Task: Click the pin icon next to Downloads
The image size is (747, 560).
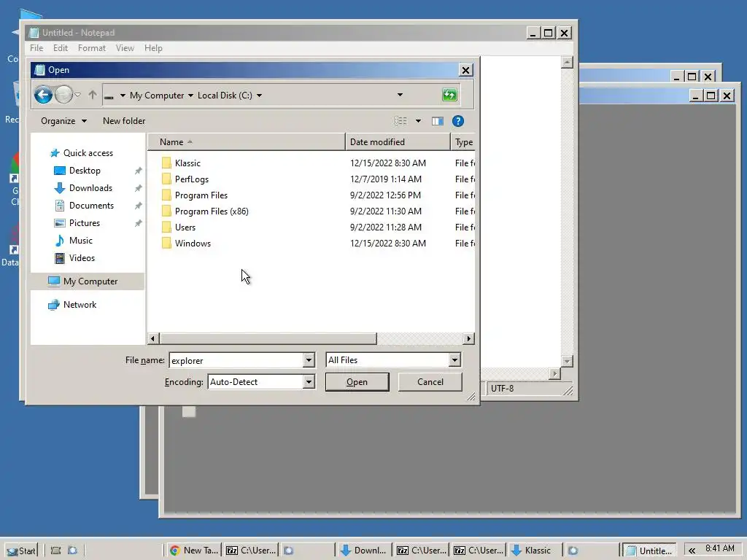Action: click(138, 188)
